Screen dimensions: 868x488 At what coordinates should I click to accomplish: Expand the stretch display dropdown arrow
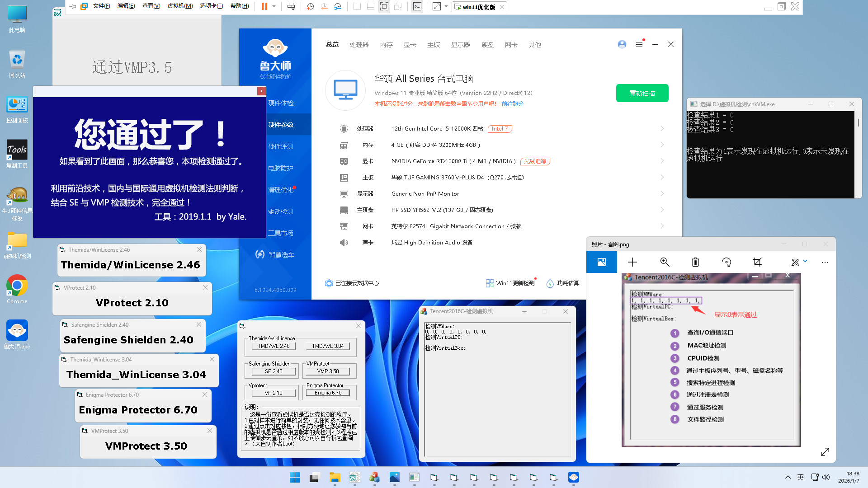[x=446, y=6]
